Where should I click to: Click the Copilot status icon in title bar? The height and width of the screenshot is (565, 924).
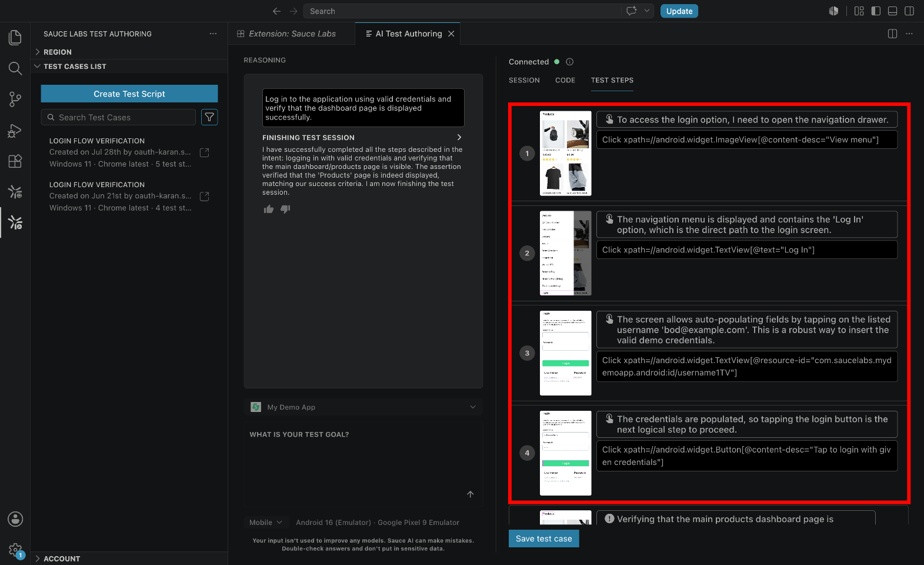[x=833, y=11]
